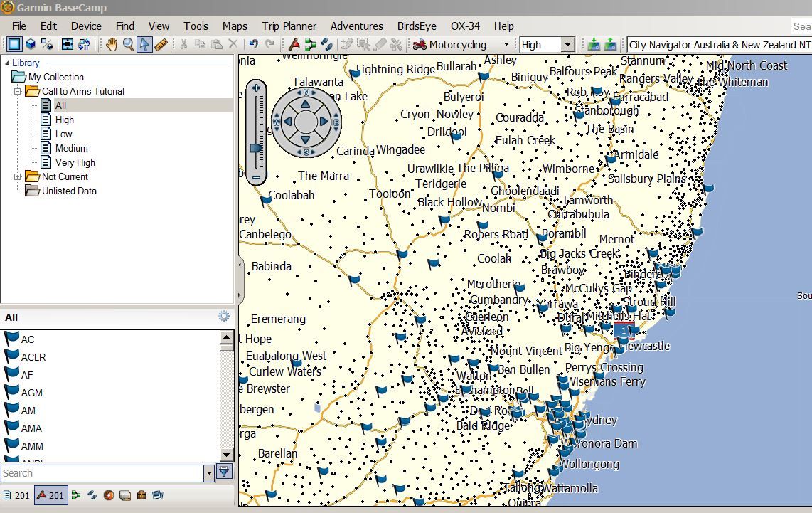Screen dimensions: 812x513
Task: Open the Motorcycling activity profile dropdown
Action: [x=506, y=45]
